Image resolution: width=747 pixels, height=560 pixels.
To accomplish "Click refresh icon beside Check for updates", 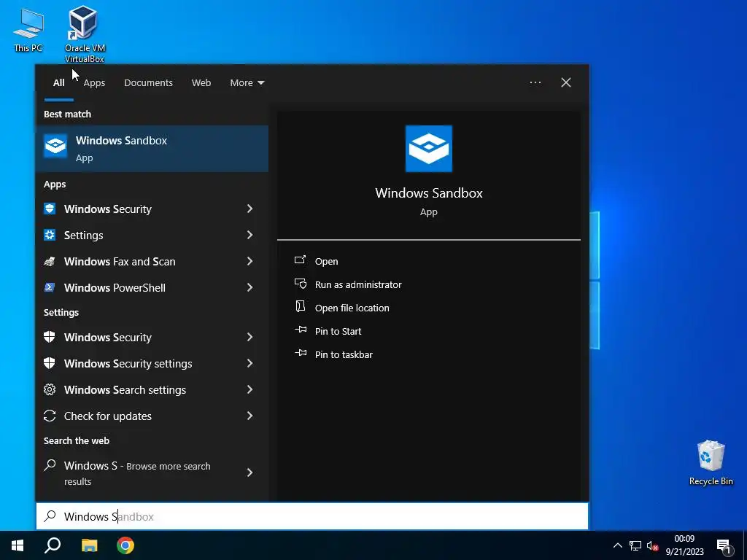I will click(50, 416).
